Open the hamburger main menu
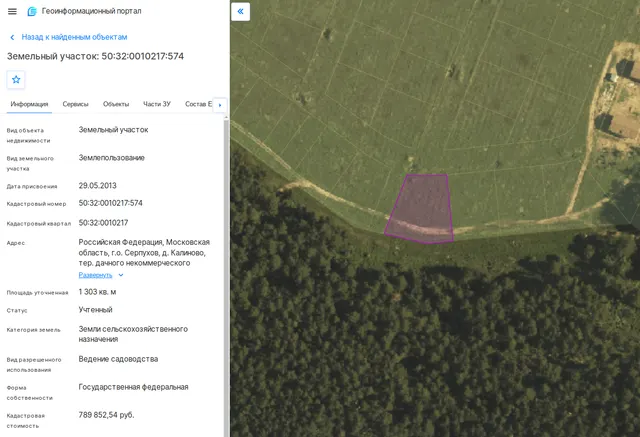 tap(12, 11)
